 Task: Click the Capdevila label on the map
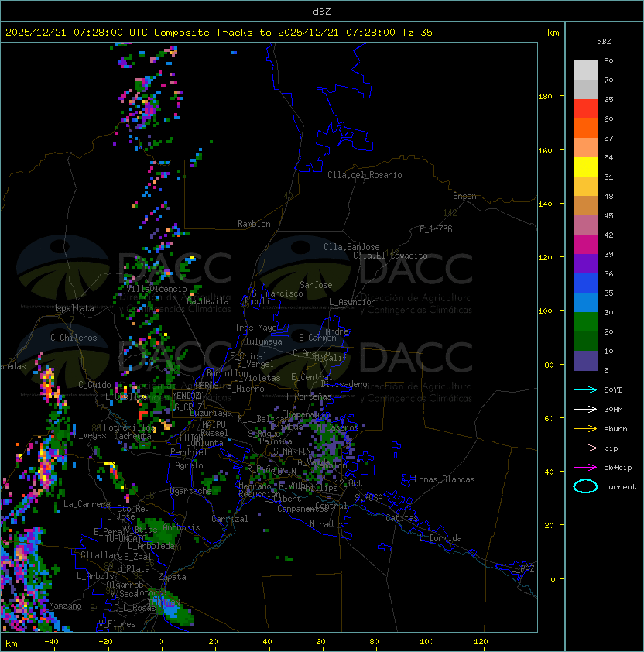pyautogui.click(x=208, y=301)
